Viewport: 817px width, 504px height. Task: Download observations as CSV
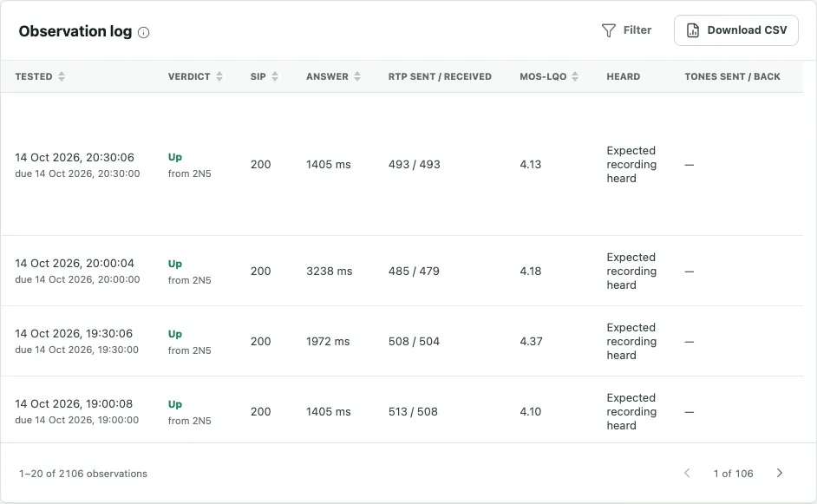pyautogui.click(x=735, y=30)
